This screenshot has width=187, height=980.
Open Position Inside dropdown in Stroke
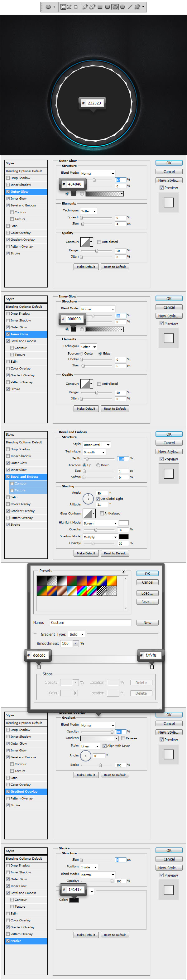(x=89, y=867)
